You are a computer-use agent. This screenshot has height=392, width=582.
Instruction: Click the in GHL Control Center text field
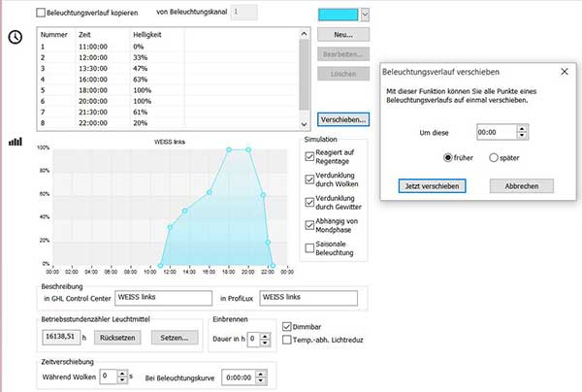(162, 299)
